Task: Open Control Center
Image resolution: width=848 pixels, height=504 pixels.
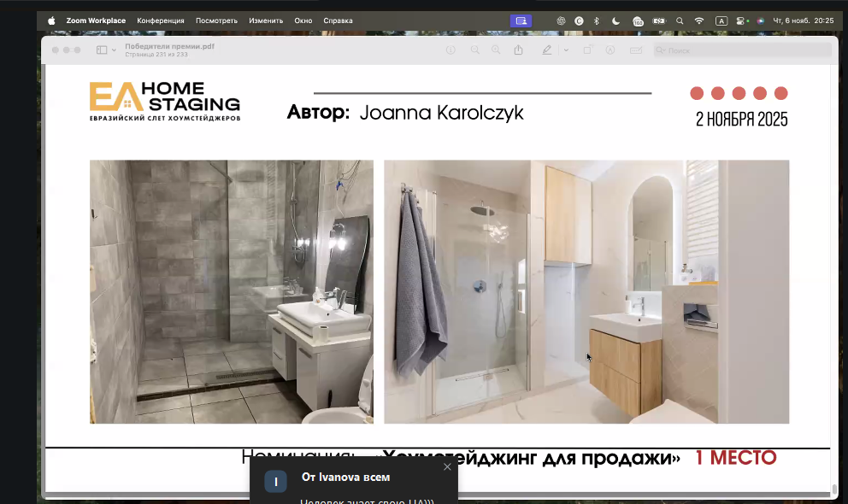Action: pyautogui.click(x=739, y=21)
